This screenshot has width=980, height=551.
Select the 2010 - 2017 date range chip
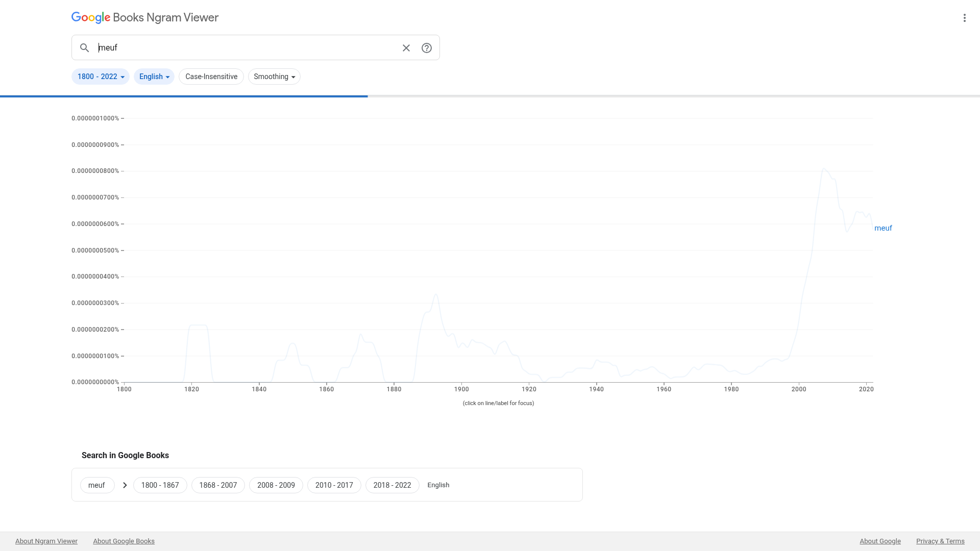[334, 485]
